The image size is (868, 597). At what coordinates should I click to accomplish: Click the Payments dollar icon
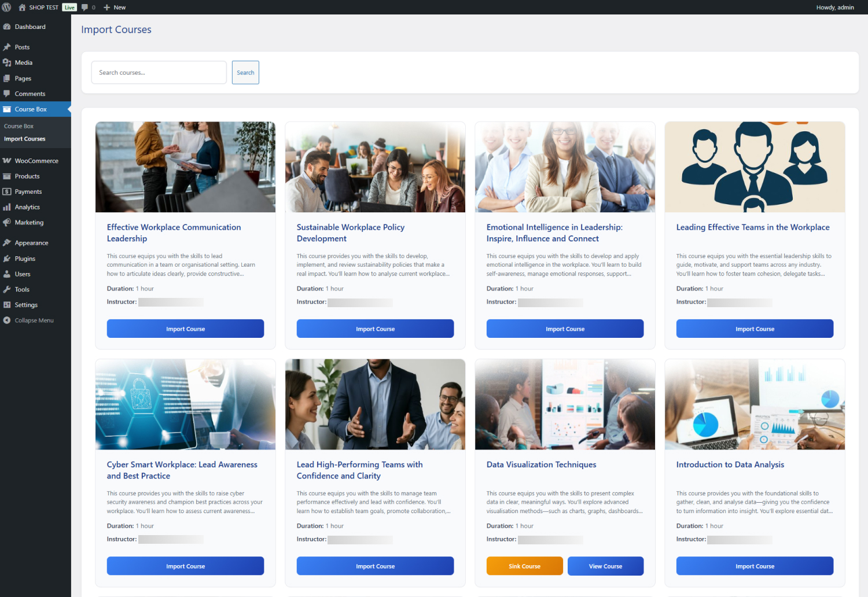[x=7, y=191]
